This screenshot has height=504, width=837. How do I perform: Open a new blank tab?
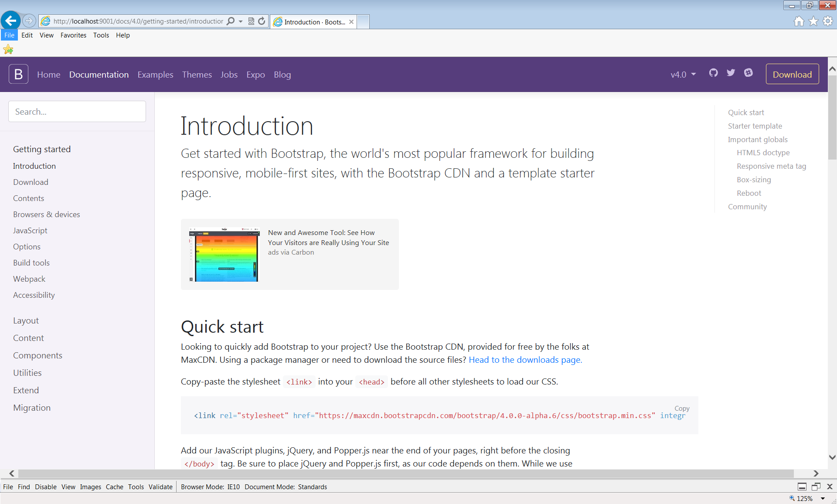tap(363, 21)
